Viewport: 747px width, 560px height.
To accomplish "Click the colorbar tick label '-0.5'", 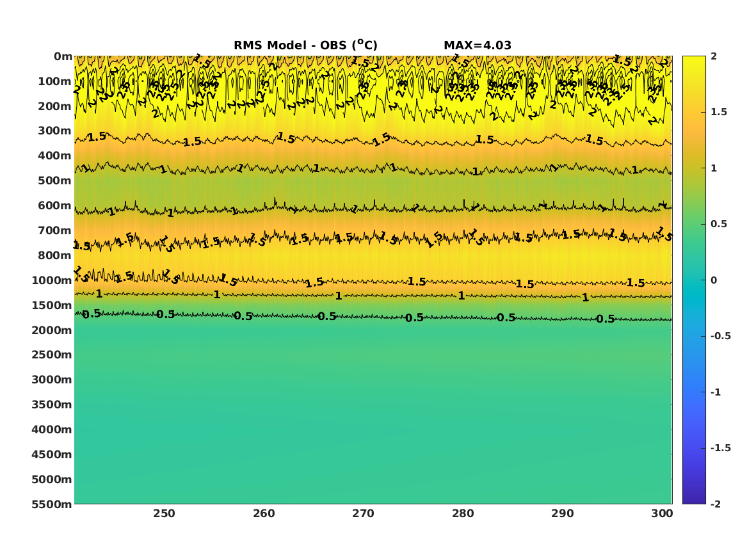I will coord(720,336).
